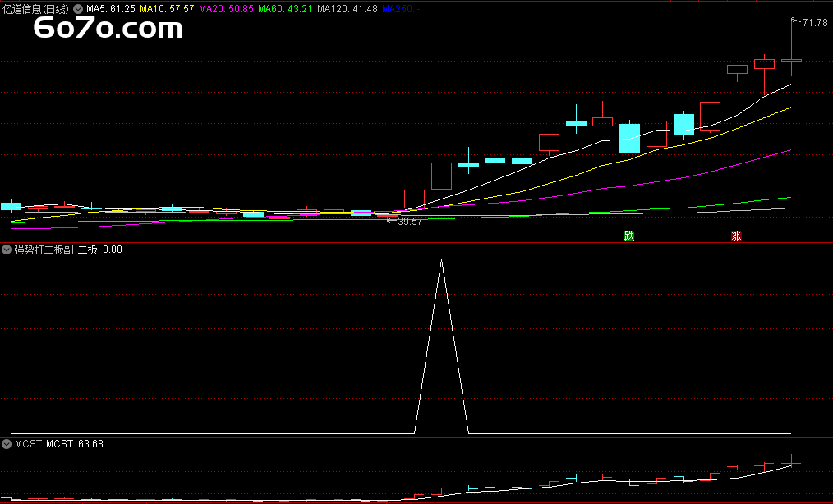Click the red 涨 marker icon
This screenshot has height=504, width=833.
click(x=736, y=236)
